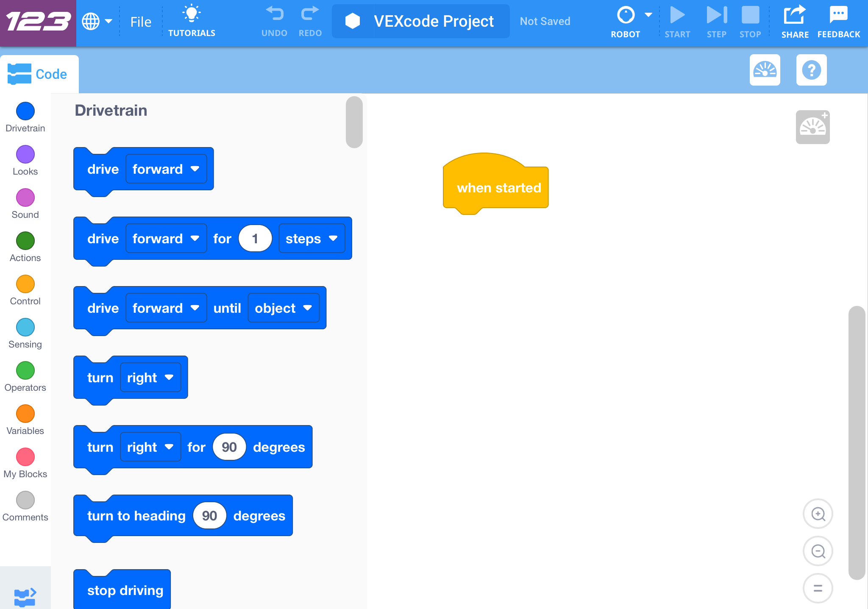Screen dimensions: 868x609
Task: Click the help question mark icon
Action: pos(811,70)
